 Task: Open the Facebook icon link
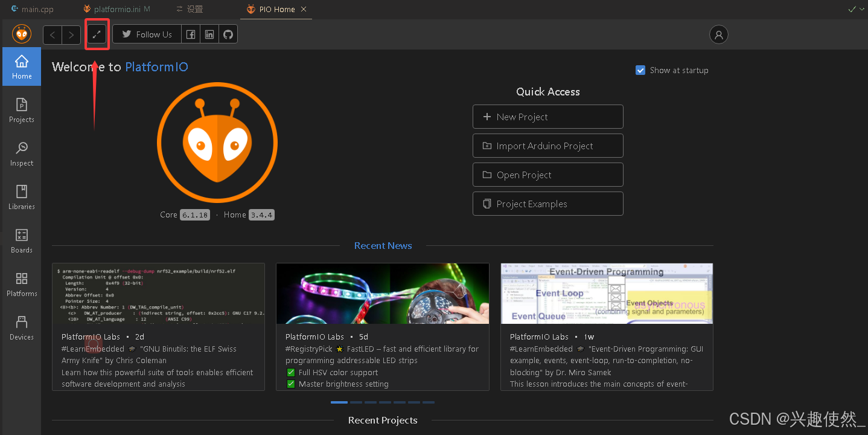191,34
